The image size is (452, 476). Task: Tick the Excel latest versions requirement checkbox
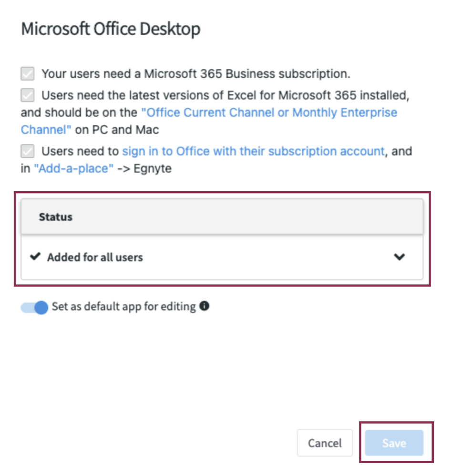click(x=27, y=95)
